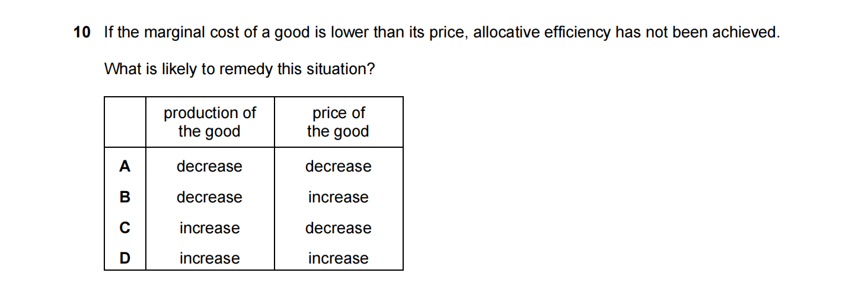Select answer option A
This screenshot has width=868, height=298.
coord(125,167)
